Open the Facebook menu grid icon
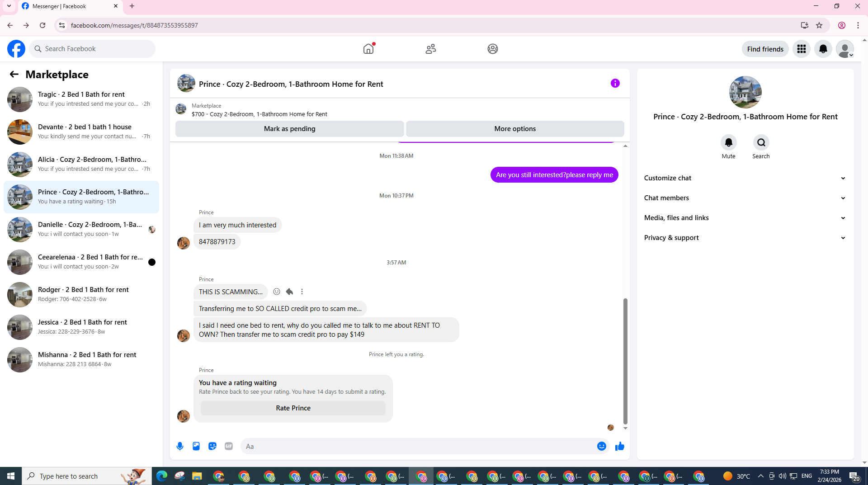The width and height of the screenshot is (868, 485). tap(802, 49)
